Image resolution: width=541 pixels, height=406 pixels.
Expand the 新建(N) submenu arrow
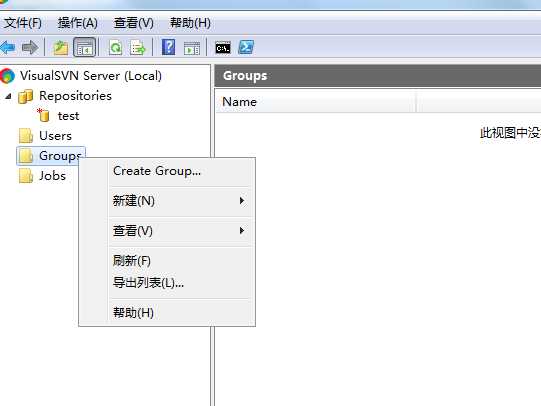242,201
